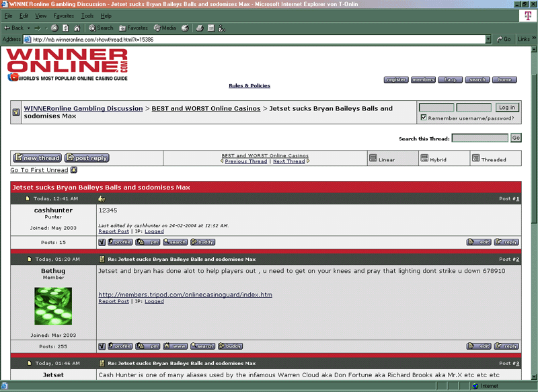Viewport: 538px width, 392px height.
Task: Click the address bar Go button
Action: [x=504, y=40]
